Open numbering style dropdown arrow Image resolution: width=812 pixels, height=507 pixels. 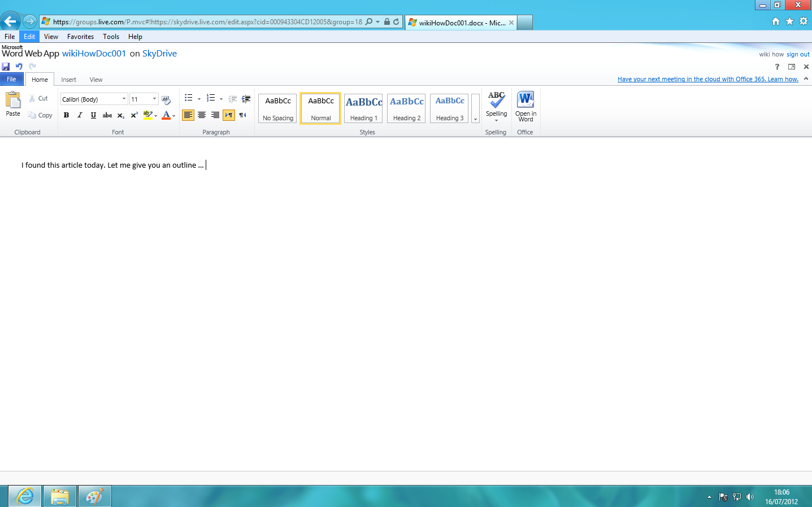point(221,99)
